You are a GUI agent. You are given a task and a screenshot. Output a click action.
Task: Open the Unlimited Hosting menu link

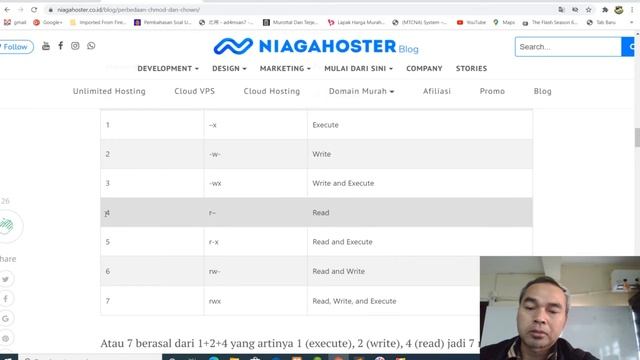click(109, 91)
